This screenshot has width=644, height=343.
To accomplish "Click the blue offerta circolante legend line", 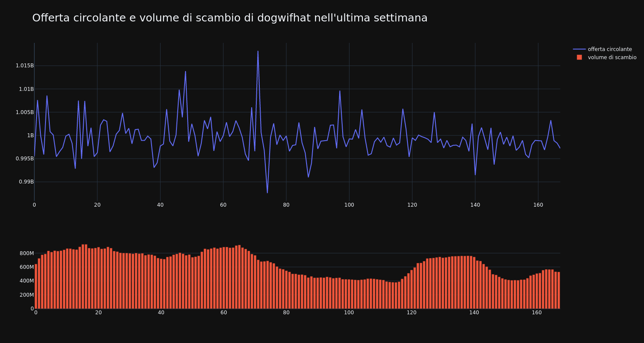I will (x=579, y=49).
